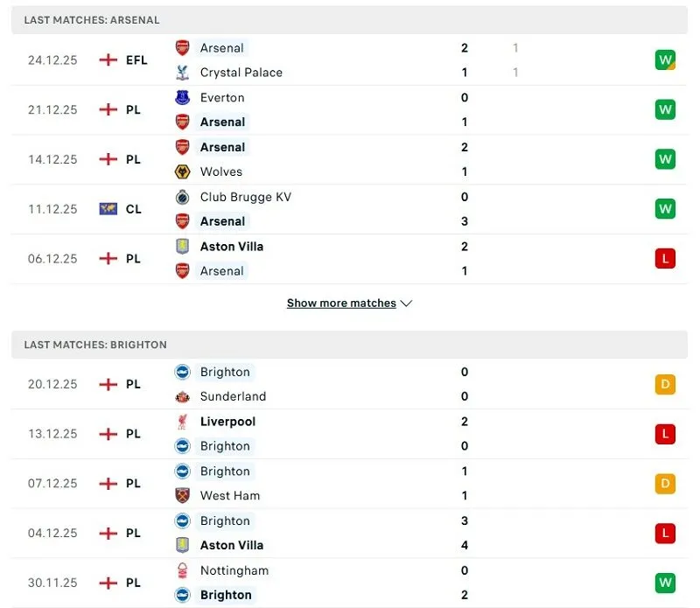Click the Liverpool club crest icon
Viewport: 700px width, 608px height.
[x=182, y=422]
